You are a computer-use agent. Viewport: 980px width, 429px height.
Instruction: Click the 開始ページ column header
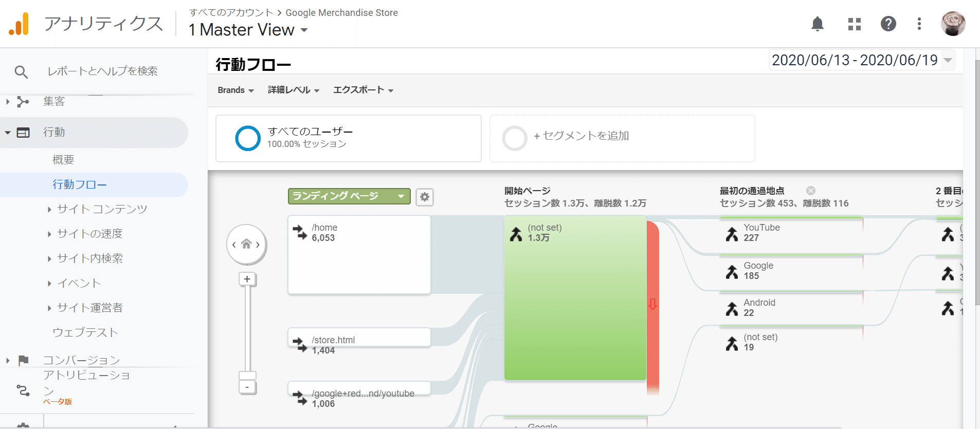pyautogui.click(x=527, y=191)
